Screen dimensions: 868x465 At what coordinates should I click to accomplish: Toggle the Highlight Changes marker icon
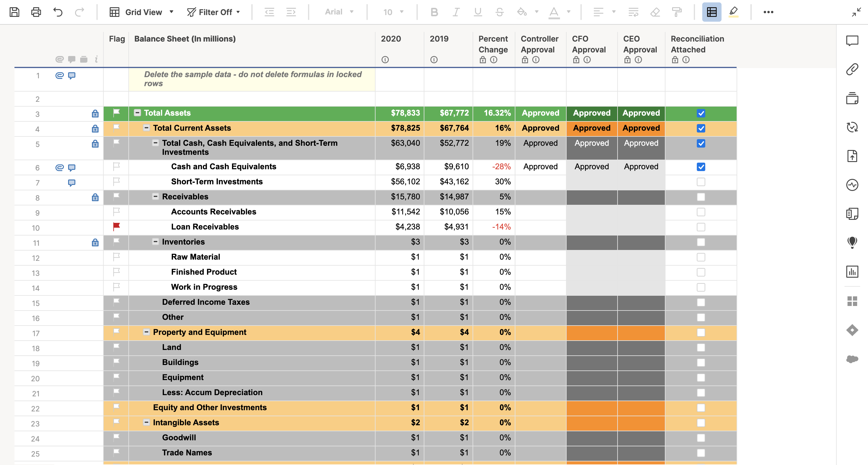click(x=733, y=12)
